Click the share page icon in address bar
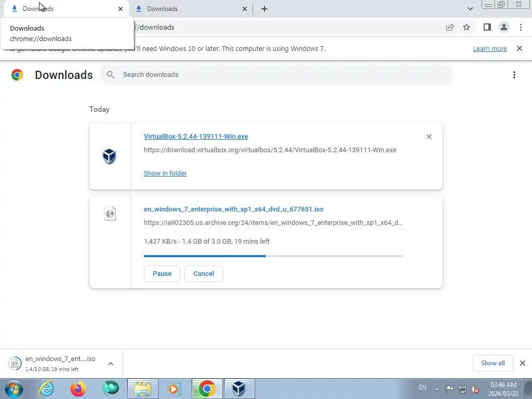532x399 pixels. pyautogui.click(x=450, y=27)
